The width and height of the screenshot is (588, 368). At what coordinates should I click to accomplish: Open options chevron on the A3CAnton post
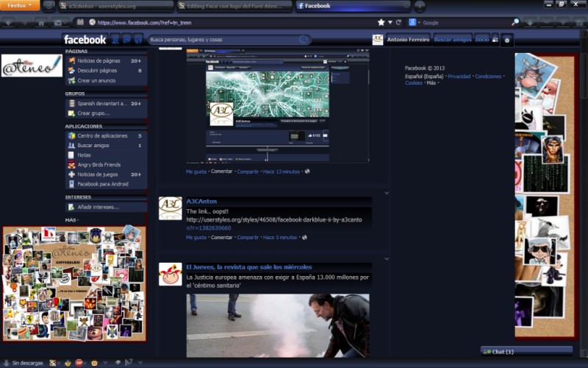tap(387, 193)
